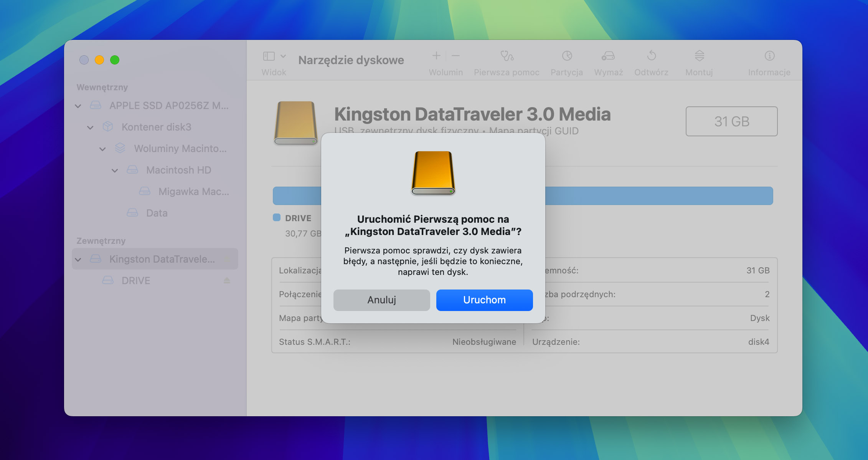Click the Montuj mount icon
Screen dimensions: 868x460
coord(699,56)
